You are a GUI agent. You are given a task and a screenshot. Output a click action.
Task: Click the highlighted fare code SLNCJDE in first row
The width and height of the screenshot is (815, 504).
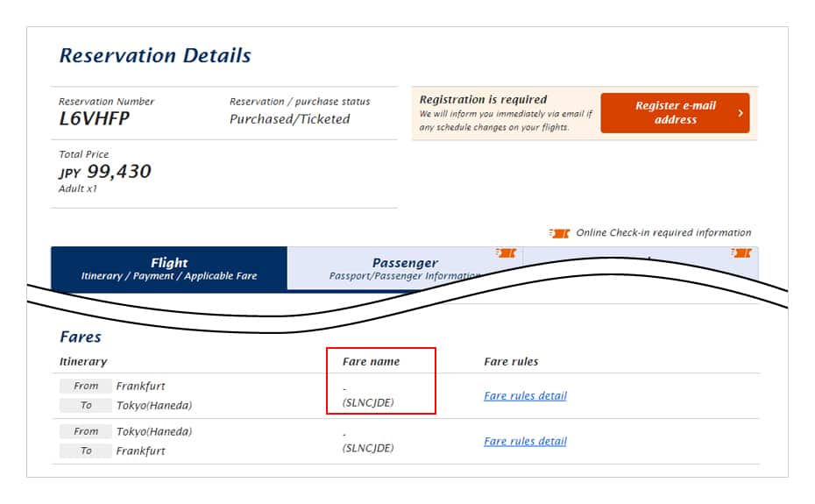click(368, 403)
